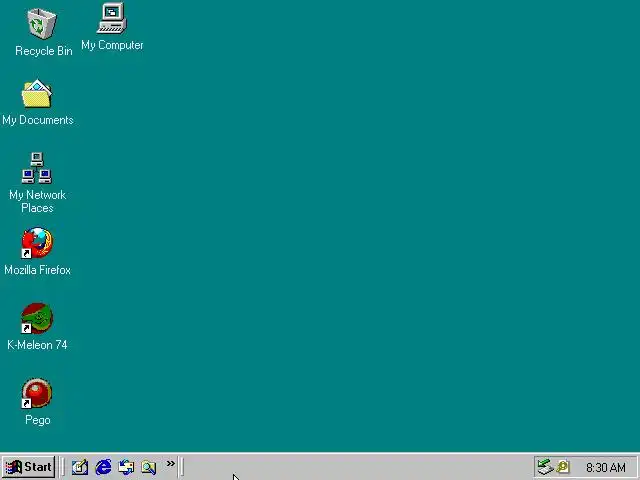Screen dimensions: 640x480
Task: Select the My Documents folder icon
Action: tap(37, 94)
